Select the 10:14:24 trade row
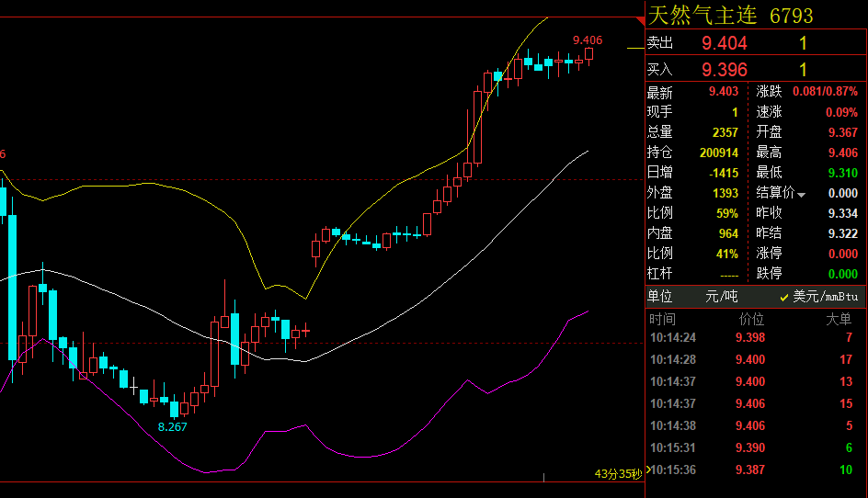The image size is (868, 498). (755, 337)
